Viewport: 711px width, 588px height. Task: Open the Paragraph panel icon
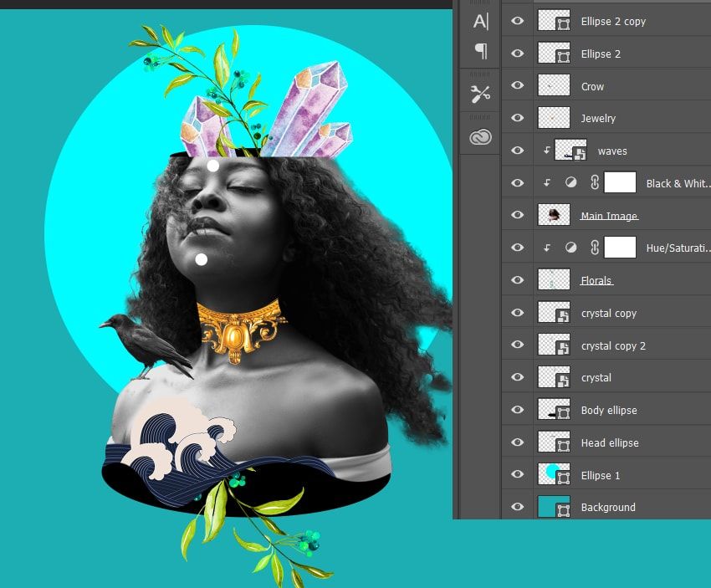click(x=480, y=52)
